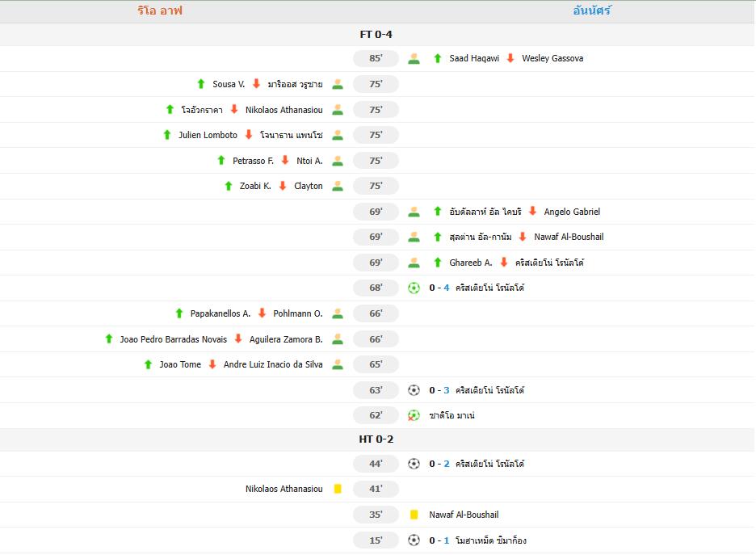Click the goal icon at the 15' event
This screenshot has width=756, height=555.
click(414, 540)
